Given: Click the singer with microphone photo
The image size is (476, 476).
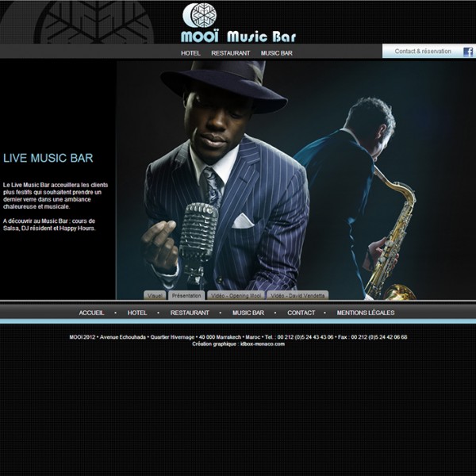Looking at the screenshot, I should point(226,182).
